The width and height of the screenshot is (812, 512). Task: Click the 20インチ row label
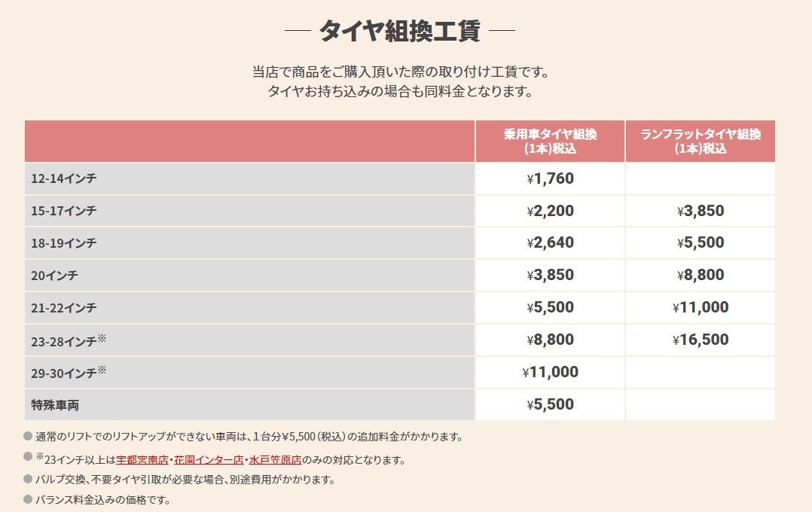[55, 276]
